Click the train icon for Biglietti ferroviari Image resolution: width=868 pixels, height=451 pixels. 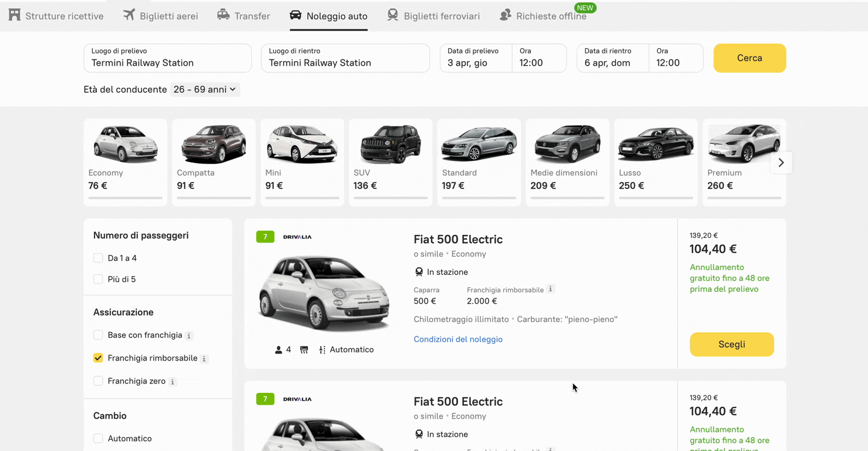[x=393, y=15]
